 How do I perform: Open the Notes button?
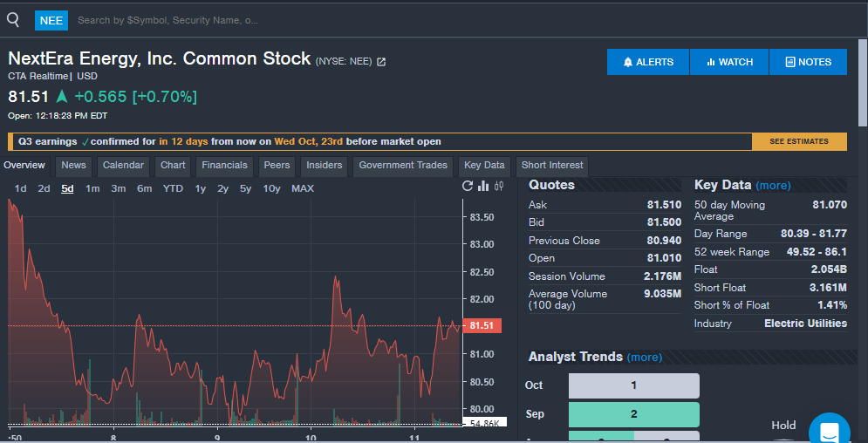808,62
